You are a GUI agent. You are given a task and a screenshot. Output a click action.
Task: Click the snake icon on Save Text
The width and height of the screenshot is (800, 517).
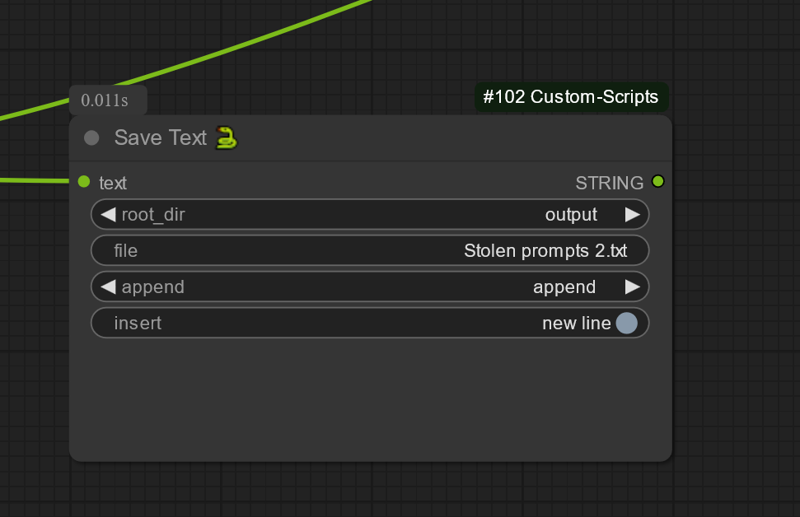(x=226, y=138)
